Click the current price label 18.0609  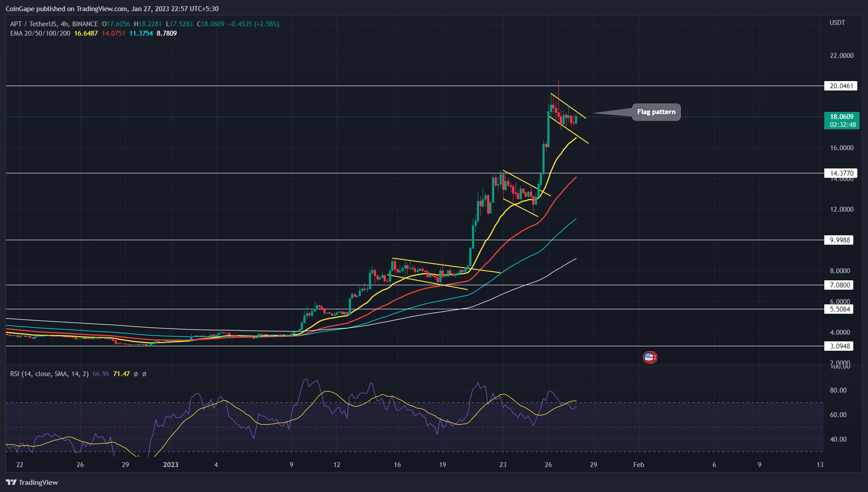click(841, 117)
